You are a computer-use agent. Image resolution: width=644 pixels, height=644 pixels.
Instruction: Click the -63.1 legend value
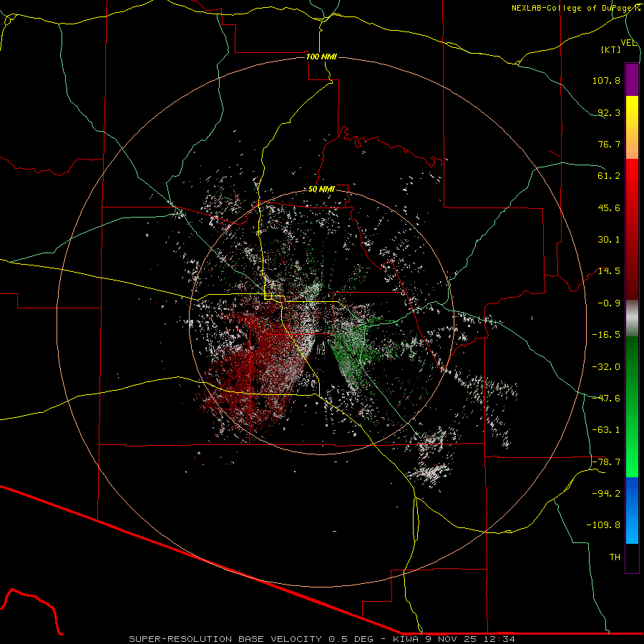point(606,430)
